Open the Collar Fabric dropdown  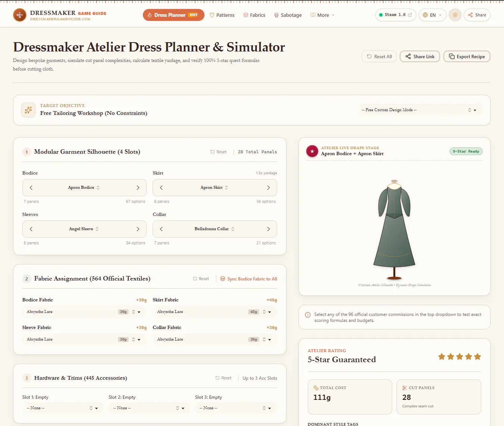215,339
